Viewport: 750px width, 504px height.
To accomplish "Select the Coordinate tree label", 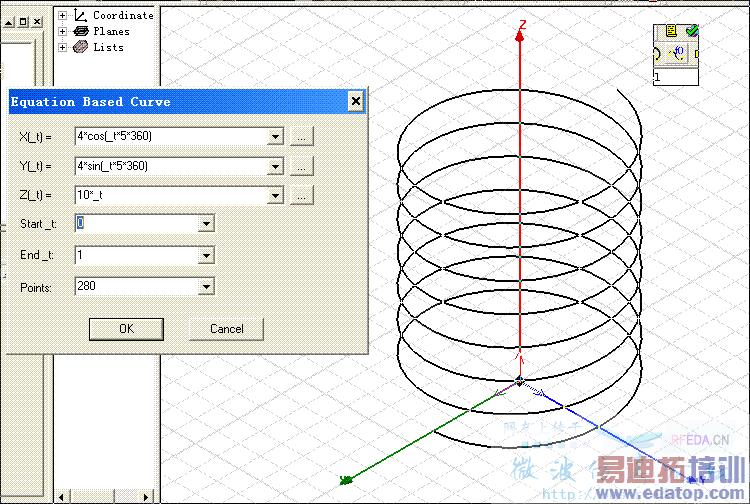I will click(123, 15).
